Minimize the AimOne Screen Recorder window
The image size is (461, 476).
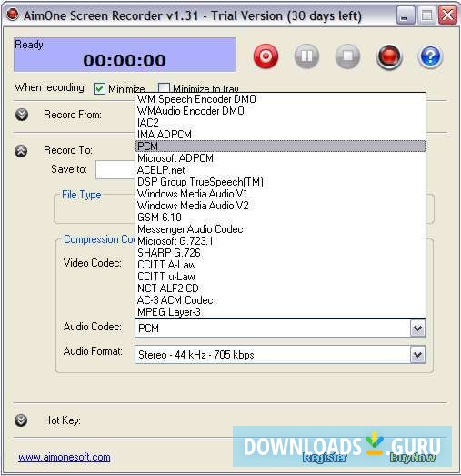coord(406,15)
